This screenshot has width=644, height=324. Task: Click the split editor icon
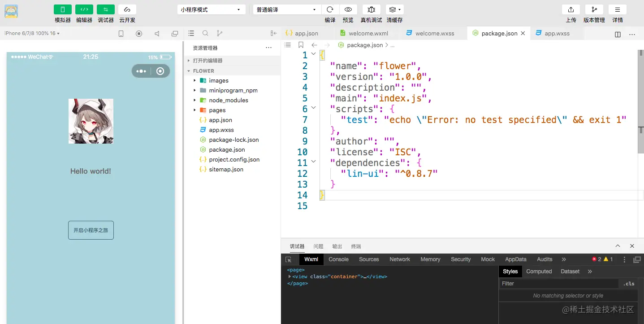(618, 34)
